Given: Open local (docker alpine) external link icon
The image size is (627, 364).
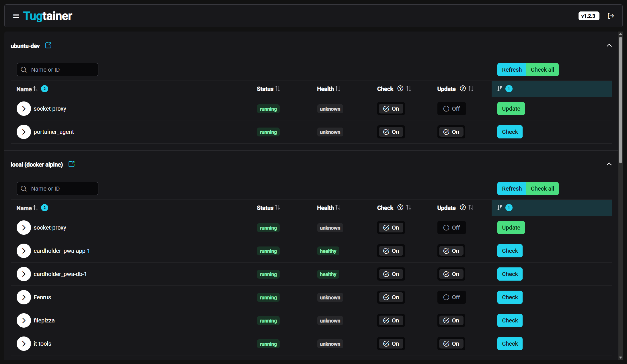Looking at the screenshot, I should (x=72, y=164).
